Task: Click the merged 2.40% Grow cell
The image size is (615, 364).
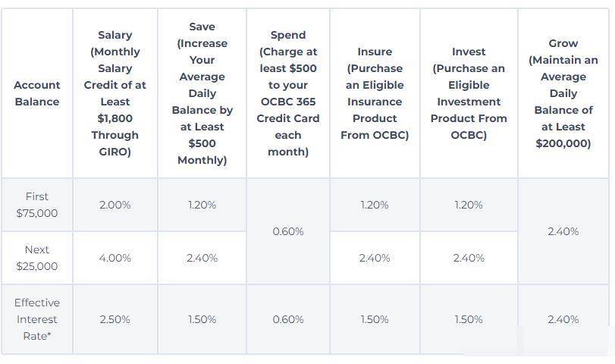Action: (x=563, y=231)
